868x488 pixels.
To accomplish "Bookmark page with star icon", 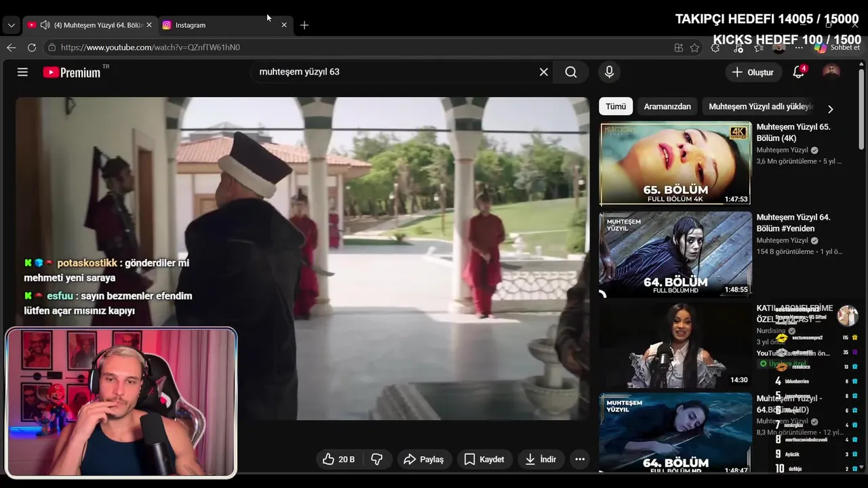I will 694,47.
